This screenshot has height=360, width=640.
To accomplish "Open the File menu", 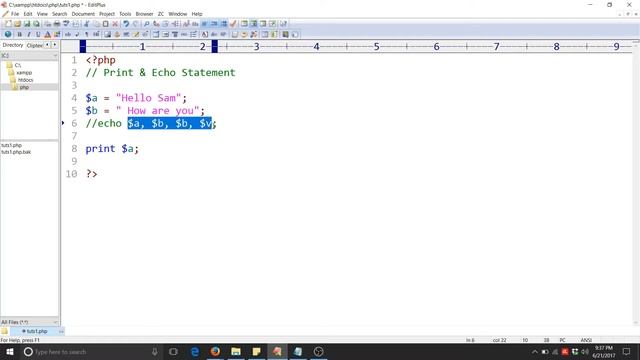I will [x=15, y=14].
